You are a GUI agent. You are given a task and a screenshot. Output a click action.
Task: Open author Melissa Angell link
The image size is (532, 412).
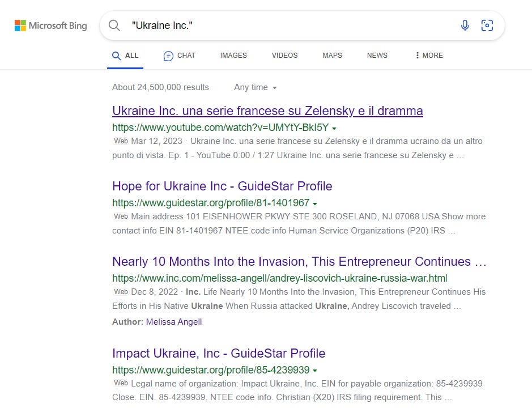point(174,322)
